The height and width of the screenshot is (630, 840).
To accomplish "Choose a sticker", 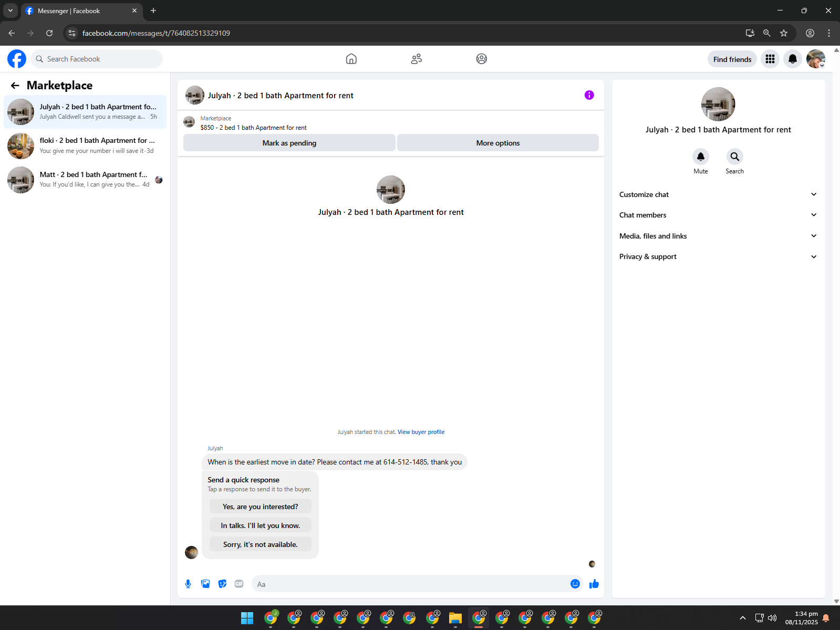I will pyautogui.click(x=223, y=584).
